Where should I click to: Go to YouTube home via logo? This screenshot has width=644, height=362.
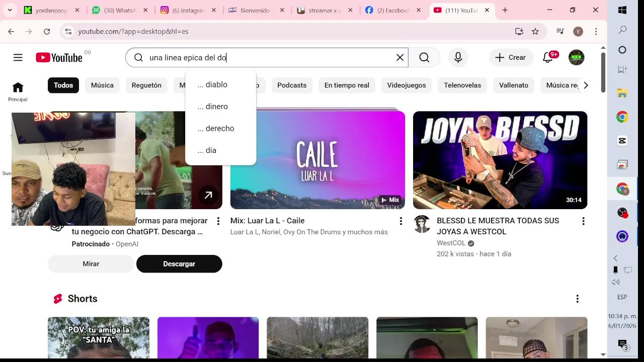[x=59, y=57]
